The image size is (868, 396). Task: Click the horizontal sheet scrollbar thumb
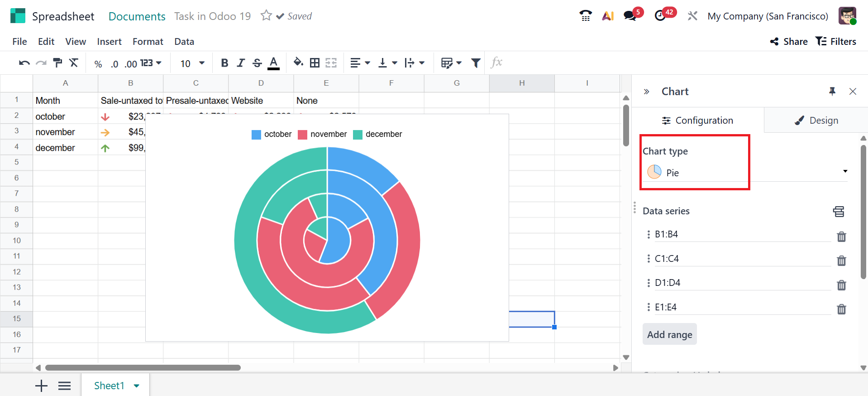(x=143, y=367)
